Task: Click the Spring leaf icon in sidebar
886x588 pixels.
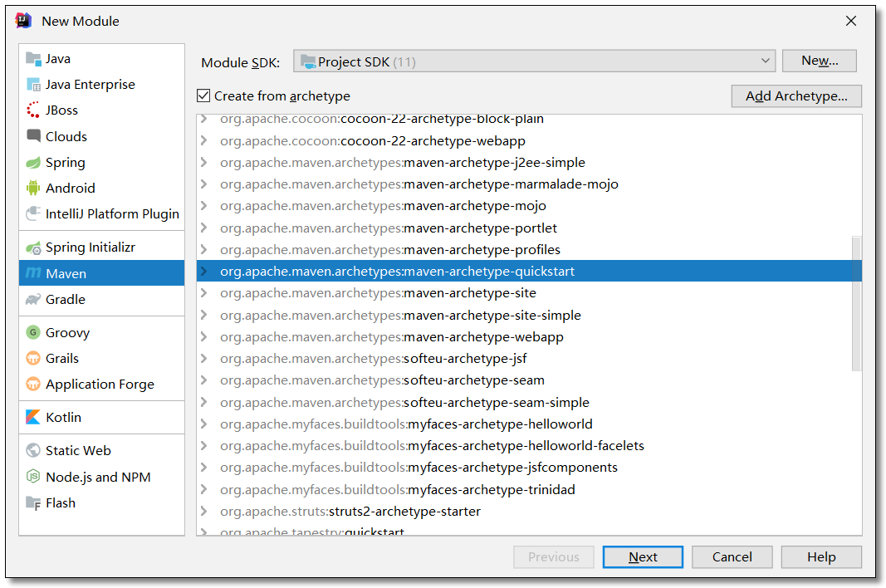Action: (x=33, y=163)
